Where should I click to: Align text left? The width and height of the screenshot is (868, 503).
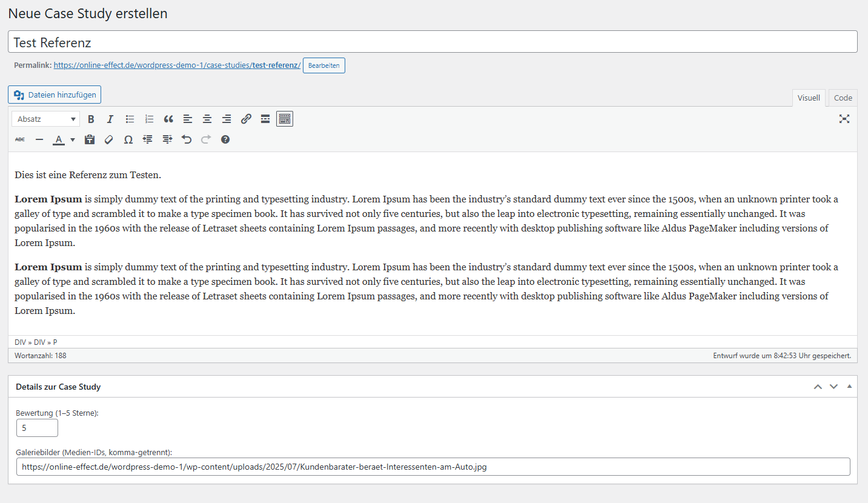[188, 119]
